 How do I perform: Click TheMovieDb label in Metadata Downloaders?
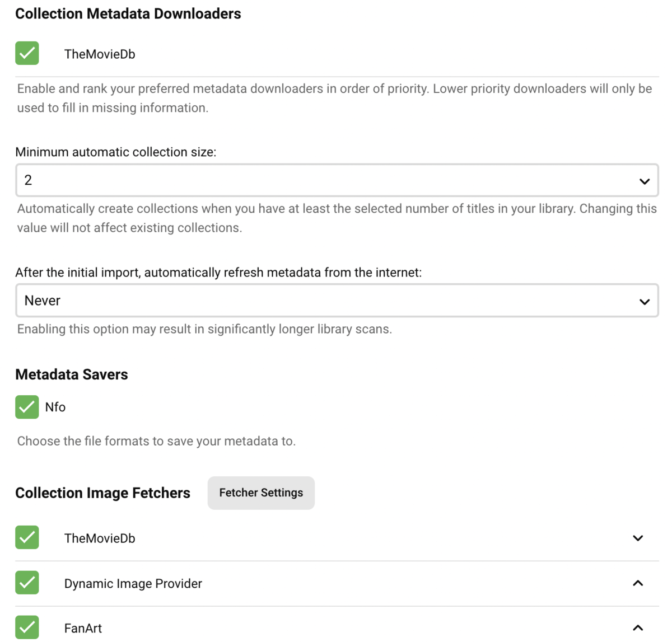tap(100, 54)
